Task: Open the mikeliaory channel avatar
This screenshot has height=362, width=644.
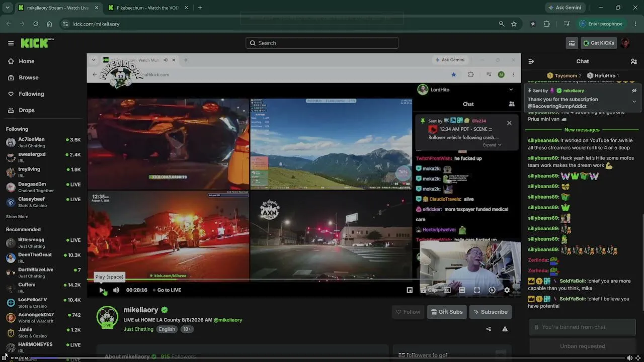Action: click(107, 317)
